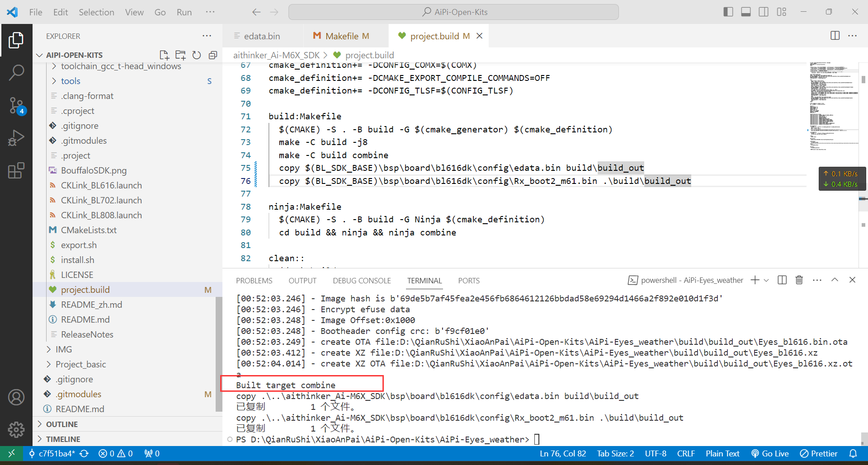Viewport: 868px width, 465px height.
Task: Open the Search view in activity bar
Action: coord(16,72)
